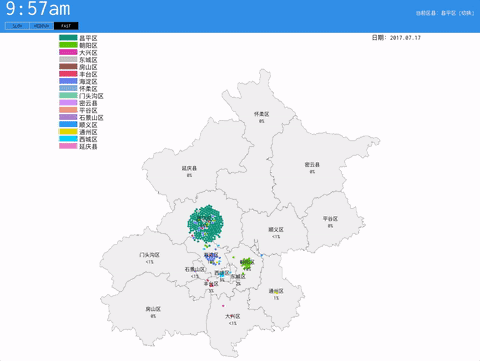Click the dark green 昌平区 legend swatch

coord(68,38)
